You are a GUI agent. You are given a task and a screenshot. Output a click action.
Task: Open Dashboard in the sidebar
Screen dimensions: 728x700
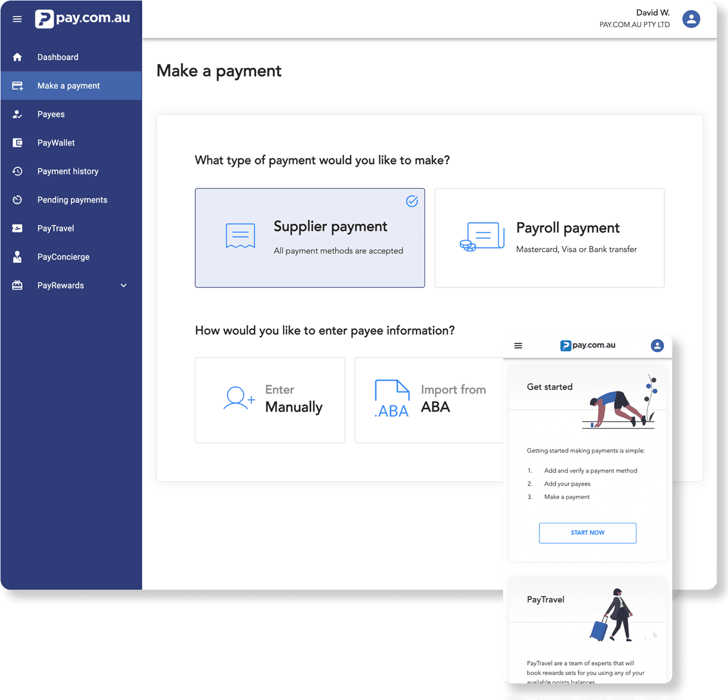(x=71, y=57)
